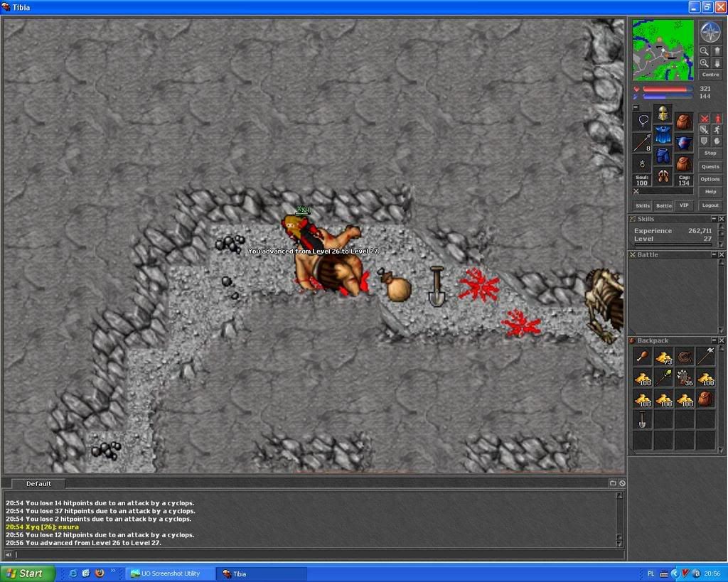Screen dimensions: 728x582
Task: Click the experience progress bar under Level
Action: tap(673, 244)
